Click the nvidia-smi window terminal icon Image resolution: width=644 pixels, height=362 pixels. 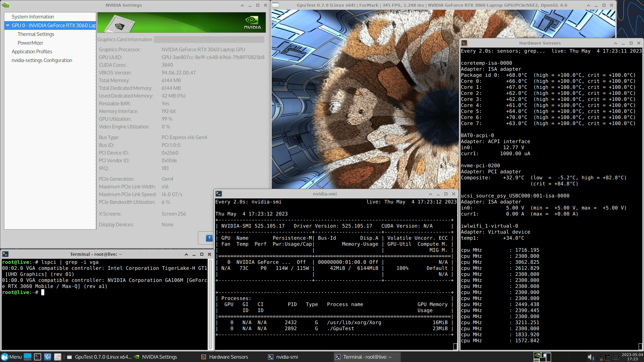219,194
